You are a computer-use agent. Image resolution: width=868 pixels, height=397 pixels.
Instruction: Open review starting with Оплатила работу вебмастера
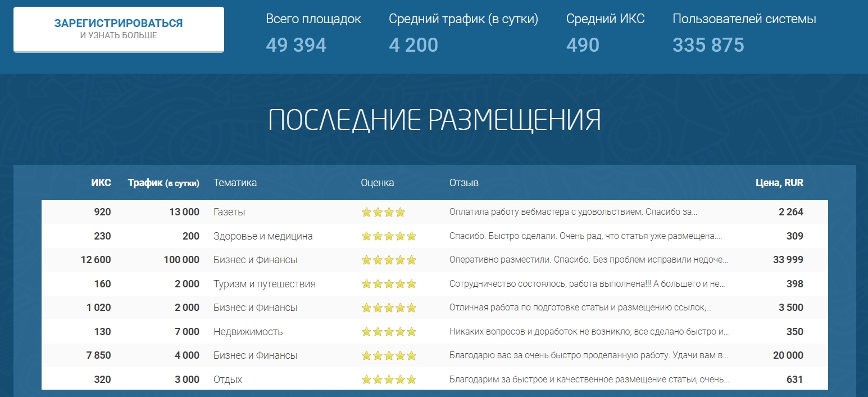pyautogui.click(x=573, y=213)
